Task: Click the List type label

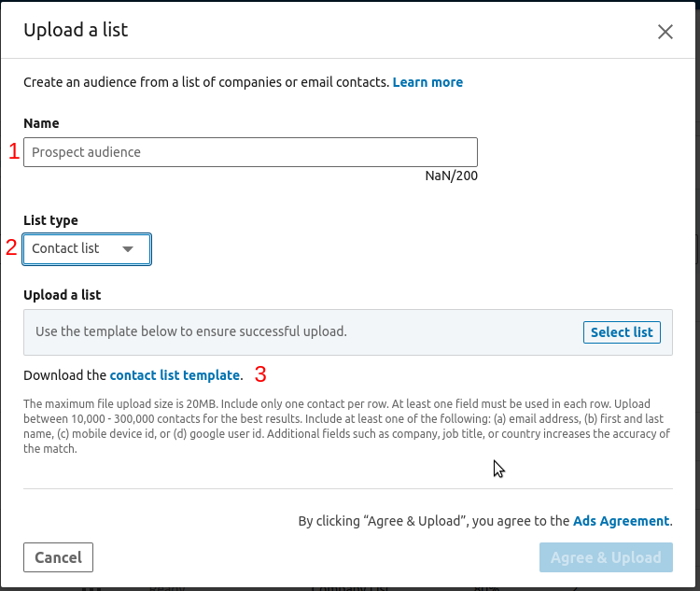Action: [50, 220]
